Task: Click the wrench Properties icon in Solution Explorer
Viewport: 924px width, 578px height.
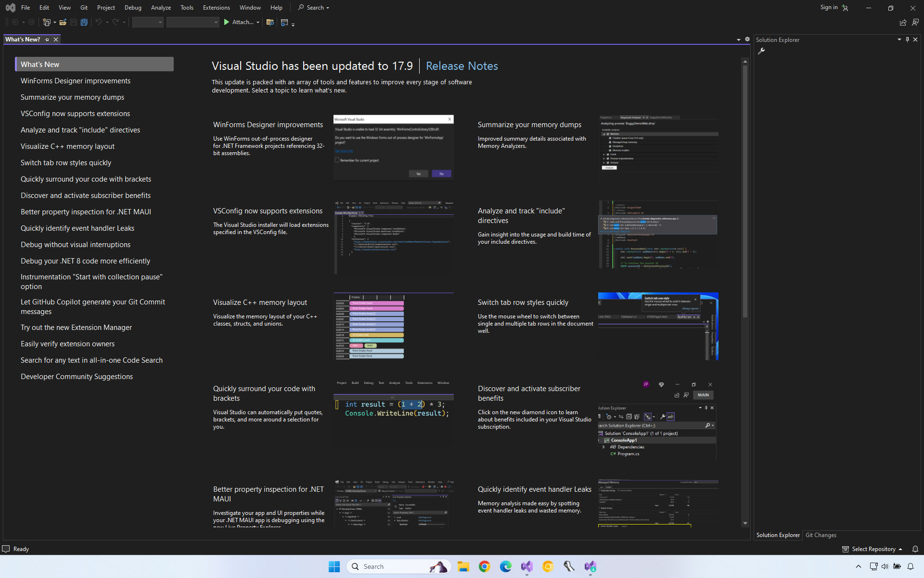Action: click(761, 51)
